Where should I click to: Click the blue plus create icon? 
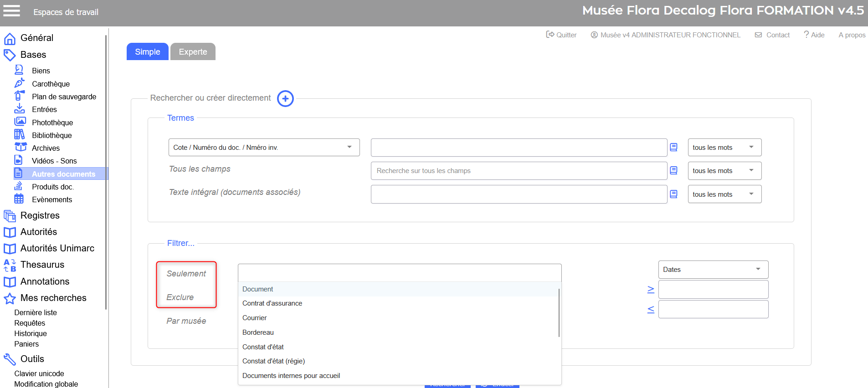[285, 98]
